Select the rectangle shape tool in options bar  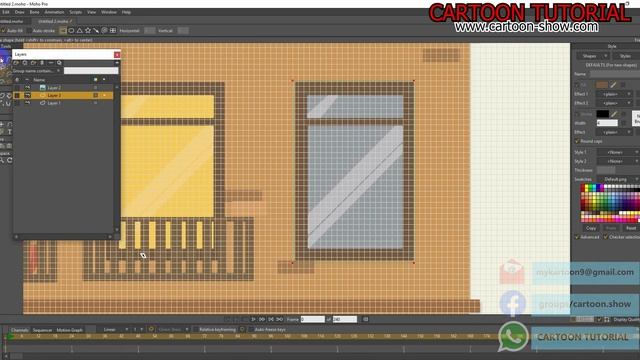coord(63,31)
